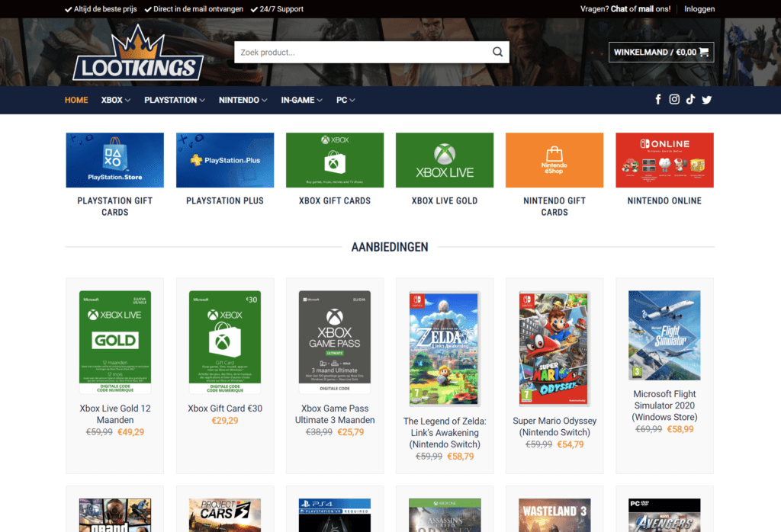Open Microsoft Flight Simulator cover image
The image size is (781, 532).
click(664, 335)
